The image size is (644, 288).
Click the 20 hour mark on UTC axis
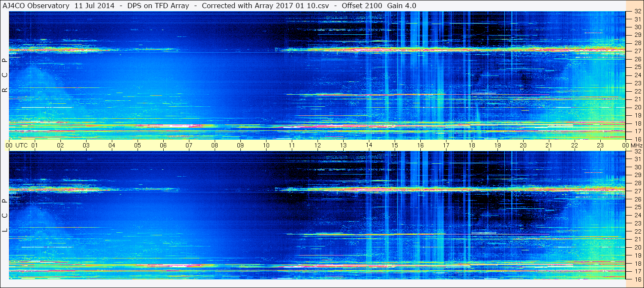click(523, 145)
